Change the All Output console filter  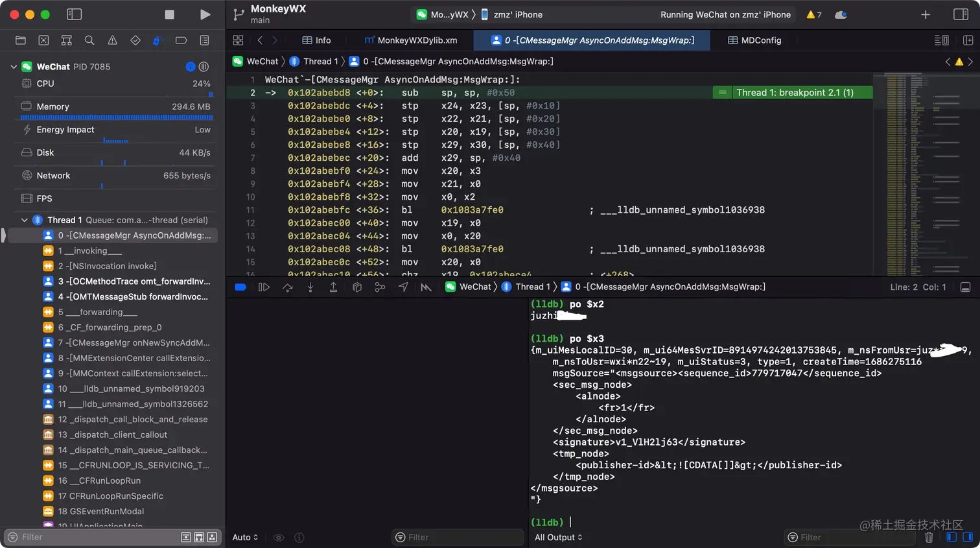558,537
